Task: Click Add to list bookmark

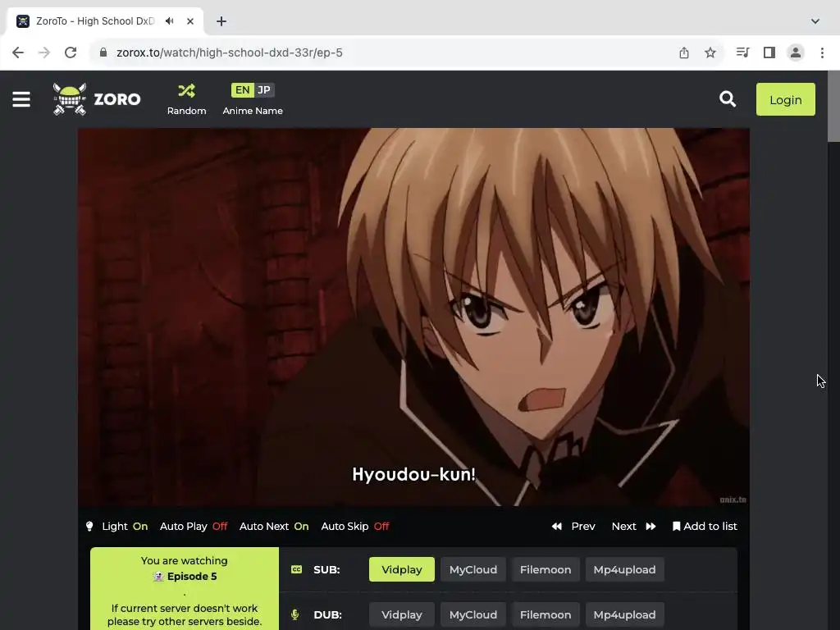Action: coord(705,526)
